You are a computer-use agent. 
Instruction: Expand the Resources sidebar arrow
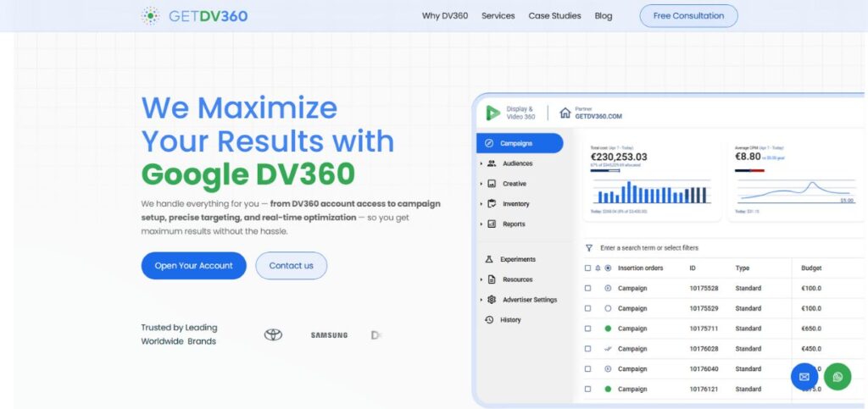pyautogui.click(x=481, y=279)
